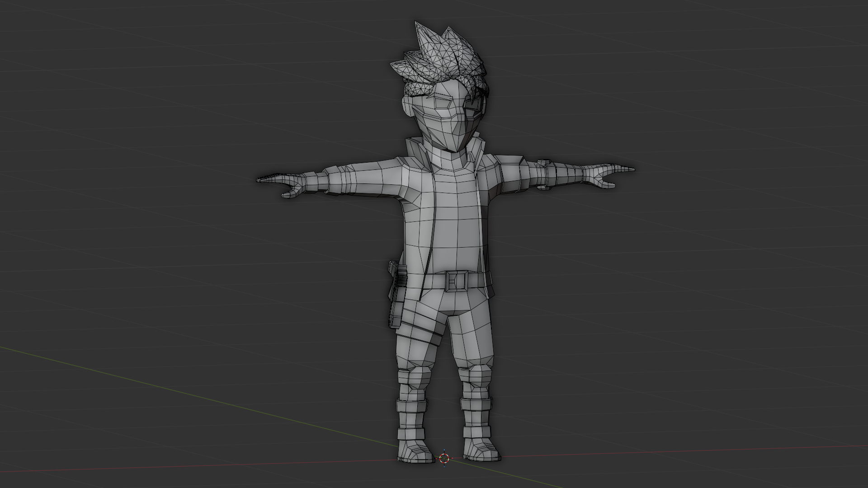The height and width of the screenshot is (488, 868).
Task: Click the tallest hair spike tip
Action: (x=417, y=23)
